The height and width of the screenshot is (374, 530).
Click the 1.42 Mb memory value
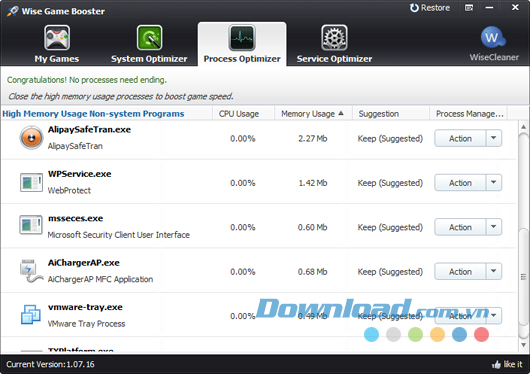coord(313,183)
